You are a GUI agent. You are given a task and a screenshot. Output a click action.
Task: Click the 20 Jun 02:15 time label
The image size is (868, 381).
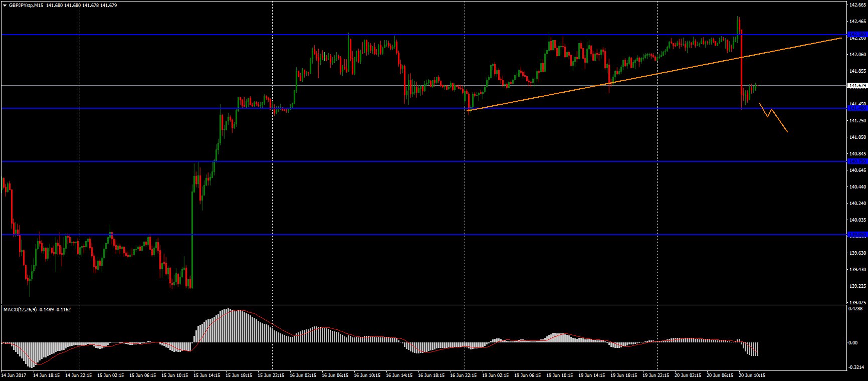[x=688, y=375]
